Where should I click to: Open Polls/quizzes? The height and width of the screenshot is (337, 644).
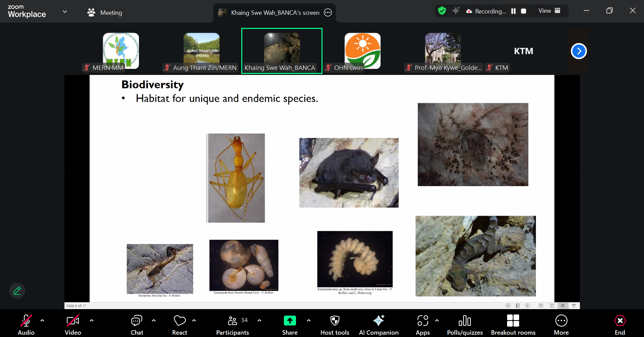tap(464, 324)
